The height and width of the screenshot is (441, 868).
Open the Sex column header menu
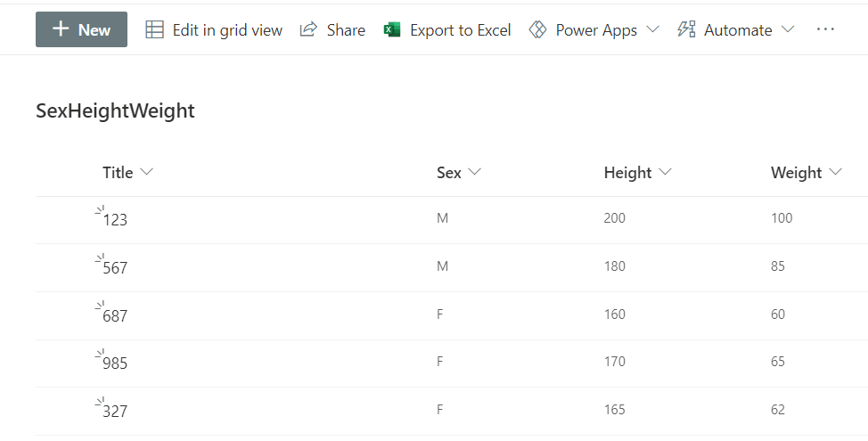coord(475,172)
